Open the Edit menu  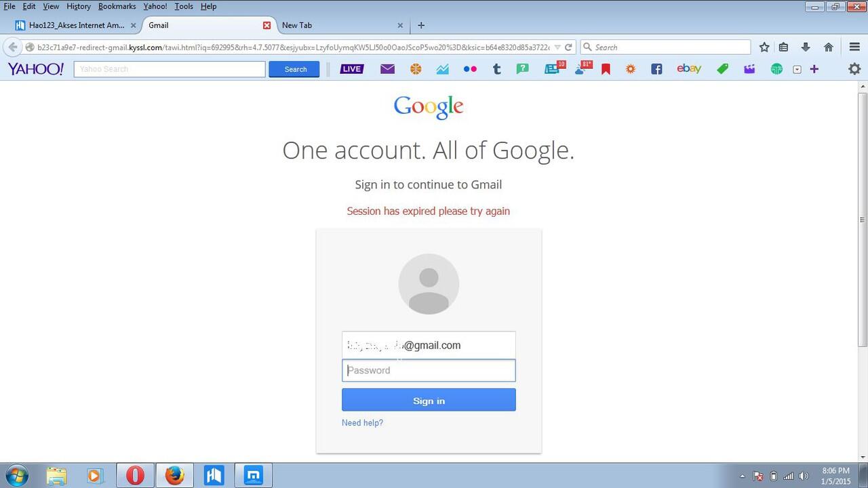(x=28, y=6)
